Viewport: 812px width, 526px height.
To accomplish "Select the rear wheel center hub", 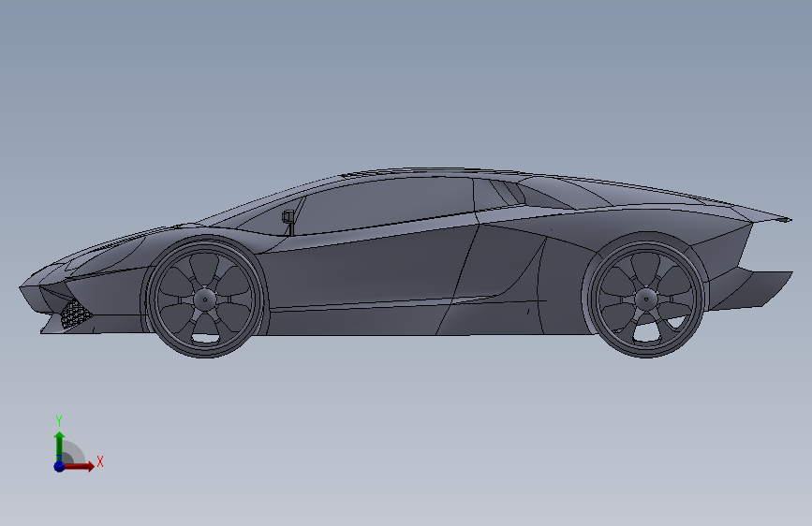I will tap(645, 299).
